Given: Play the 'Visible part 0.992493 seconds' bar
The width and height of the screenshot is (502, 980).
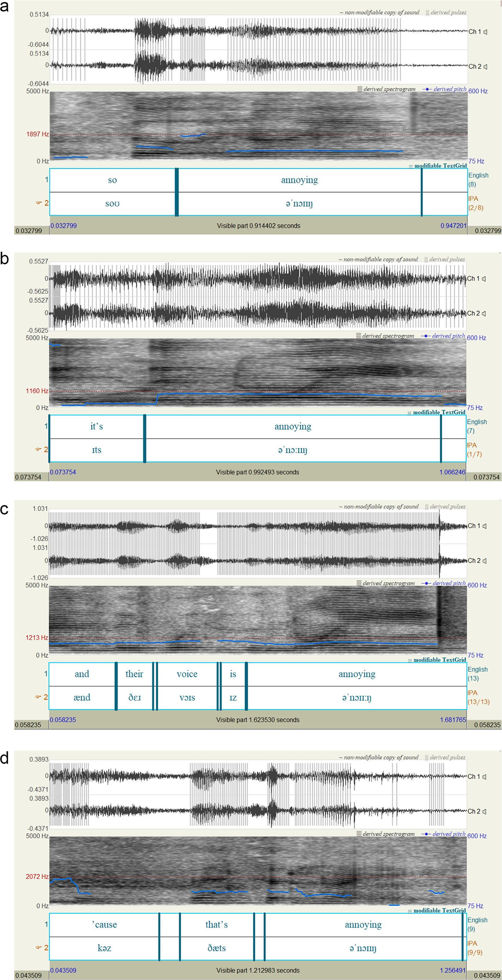Looking at the screenshot, I should [257, 472].
